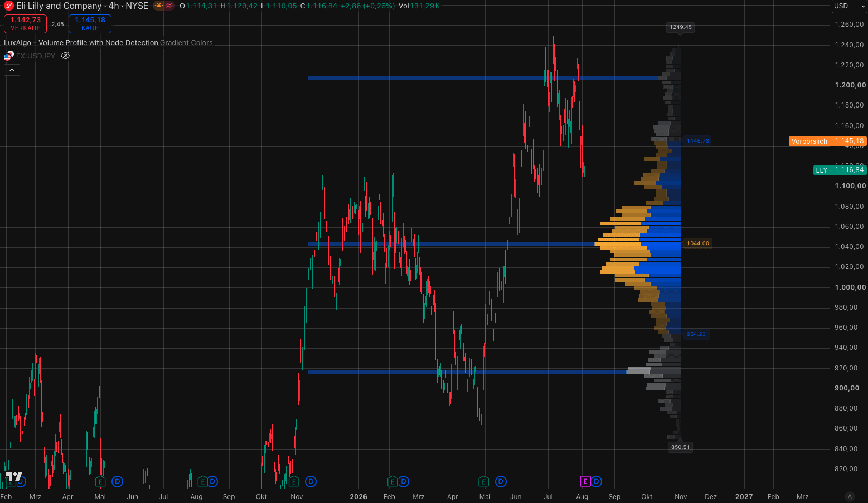Screen dimensions: 868x503
Task: Open the purple upcoming earnings marker in August 2026
Action: click(585, 481)
